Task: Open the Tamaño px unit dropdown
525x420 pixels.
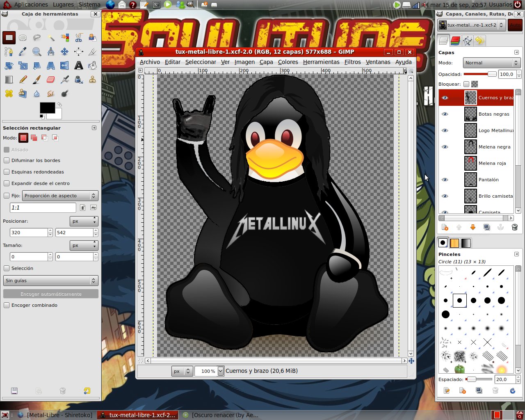Action: point(84,245)
